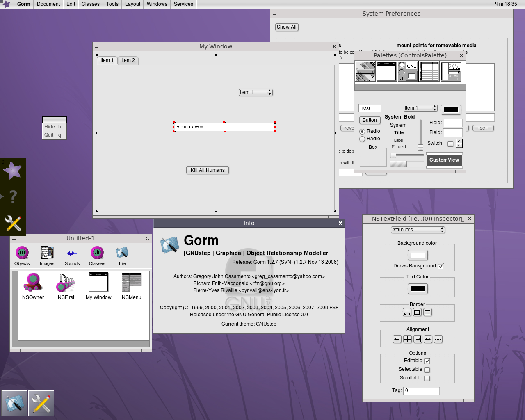The height and width of the screenshot is (420, 525).
Task: Select the first Radio button in palette
Action: coord(362,132)
